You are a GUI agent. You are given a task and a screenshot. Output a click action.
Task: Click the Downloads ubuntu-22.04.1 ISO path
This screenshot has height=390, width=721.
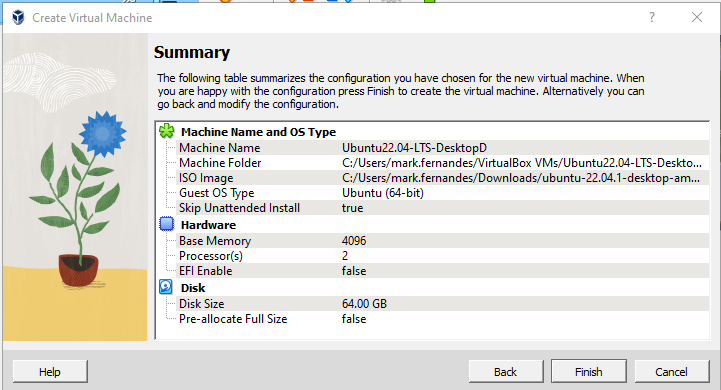pyautogui.click(x=521, y=178)
